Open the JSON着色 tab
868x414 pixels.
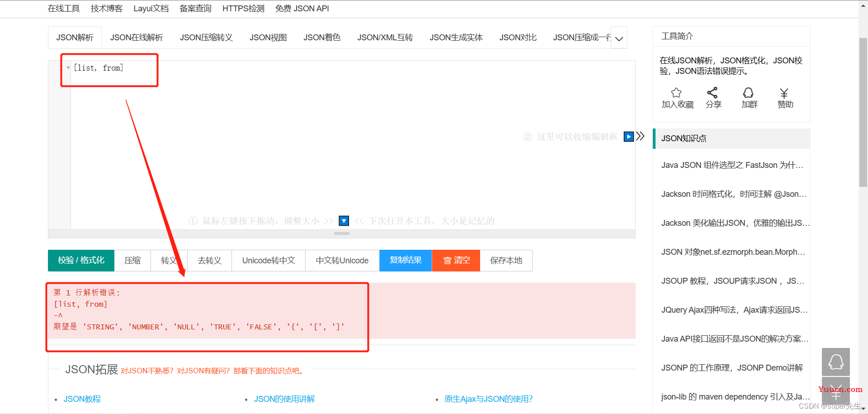[322, 38]
